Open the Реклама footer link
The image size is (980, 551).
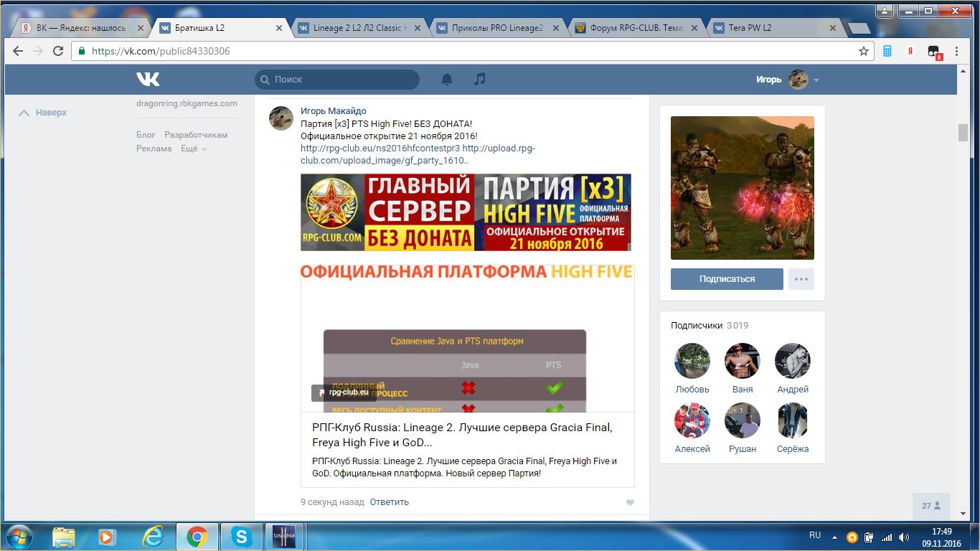(154, 149)
